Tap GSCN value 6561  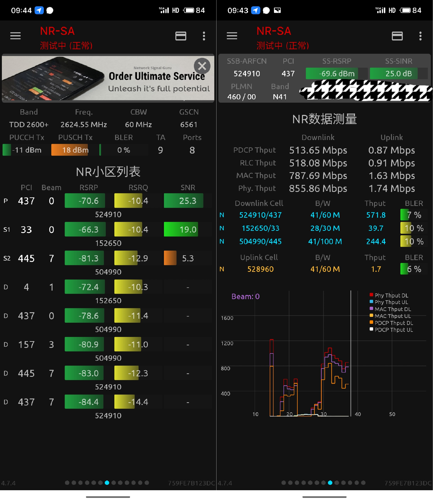pyautogui.click(x=189, y=125)
